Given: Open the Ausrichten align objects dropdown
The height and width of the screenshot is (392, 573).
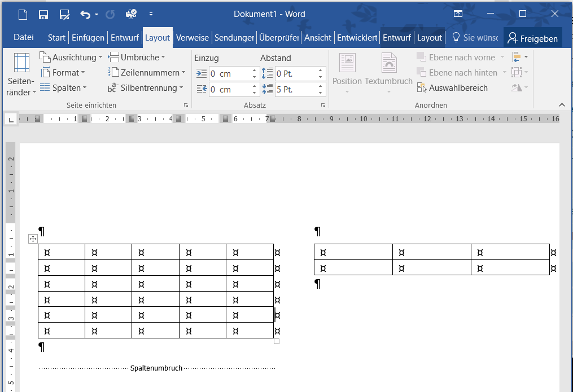Looking at the screenshot, I should tap(520, 57).
